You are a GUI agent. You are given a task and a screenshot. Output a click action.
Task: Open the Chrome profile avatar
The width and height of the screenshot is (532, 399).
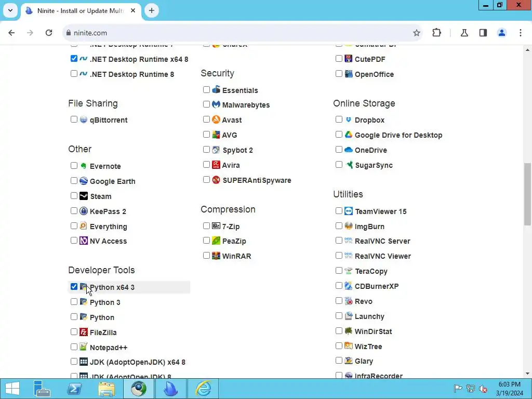point(502,33)
